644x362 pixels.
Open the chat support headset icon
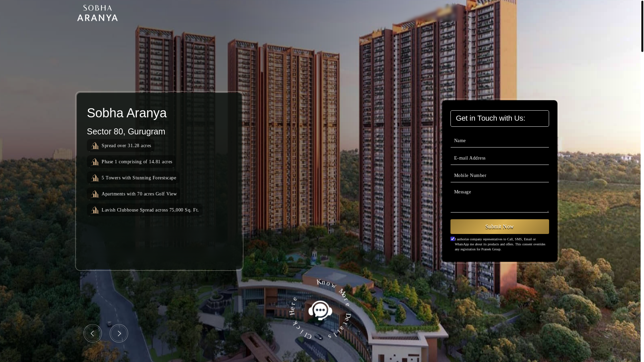click(320, 310)
